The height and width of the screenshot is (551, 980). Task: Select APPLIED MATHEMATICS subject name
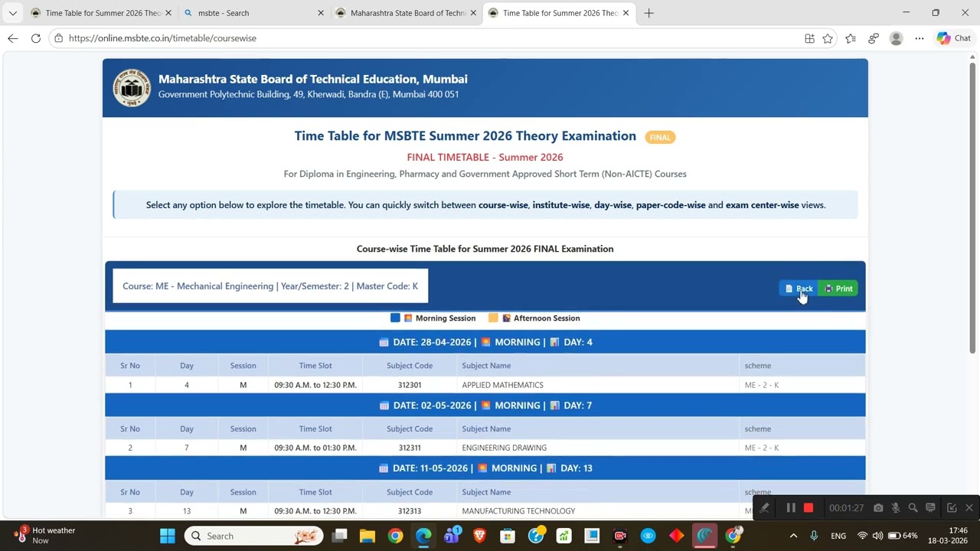[502, 385]
